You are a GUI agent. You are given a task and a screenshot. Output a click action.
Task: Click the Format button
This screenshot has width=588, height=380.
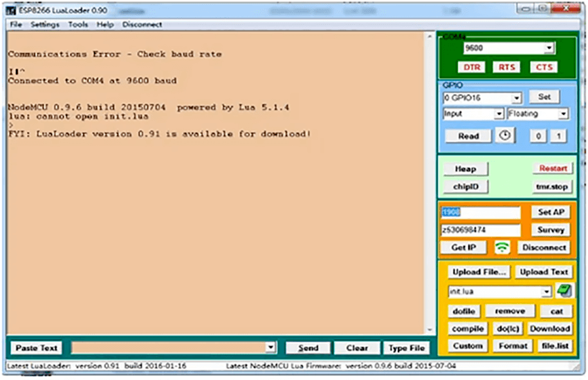[513, 346]
